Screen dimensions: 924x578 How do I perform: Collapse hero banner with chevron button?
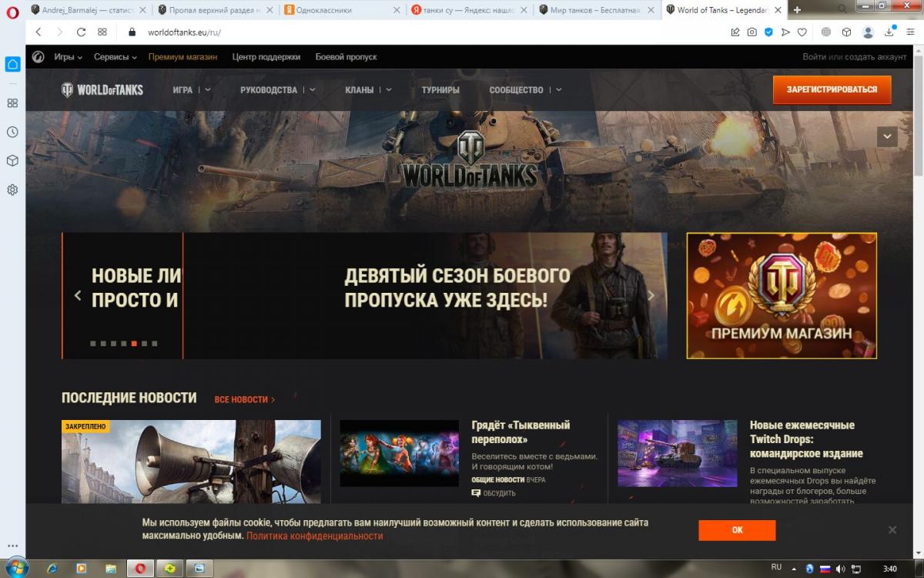(x=887, y=136)
